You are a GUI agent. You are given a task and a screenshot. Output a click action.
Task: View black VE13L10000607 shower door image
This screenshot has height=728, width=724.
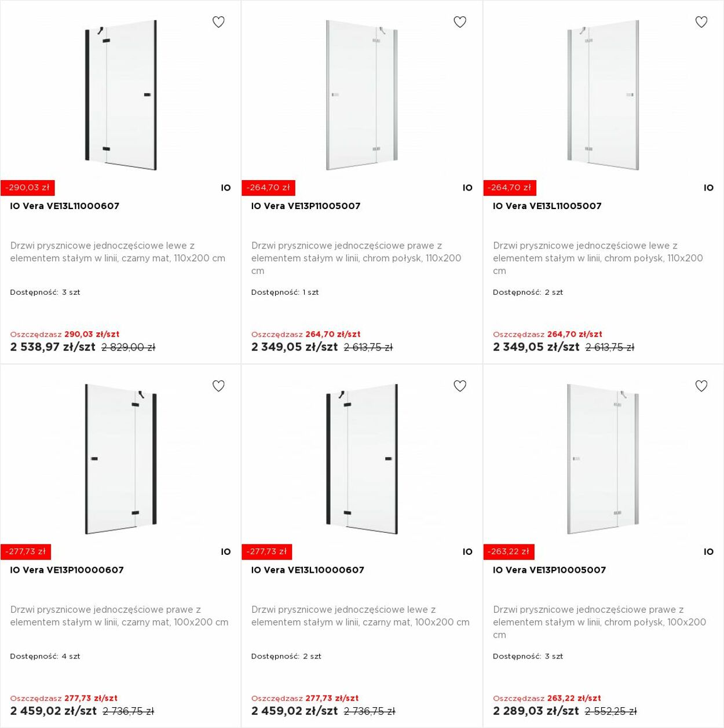[x=362, y=459]
